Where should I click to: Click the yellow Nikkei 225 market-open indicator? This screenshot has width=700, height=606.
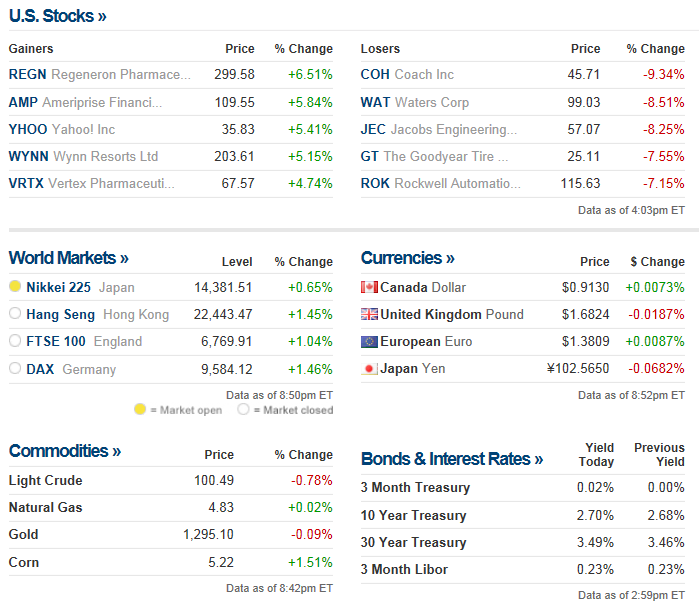point(15,288)
